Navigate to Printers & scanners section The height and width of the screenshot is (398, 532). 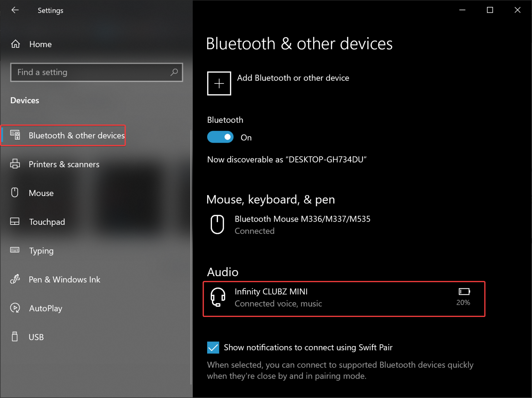coord(64,164)
